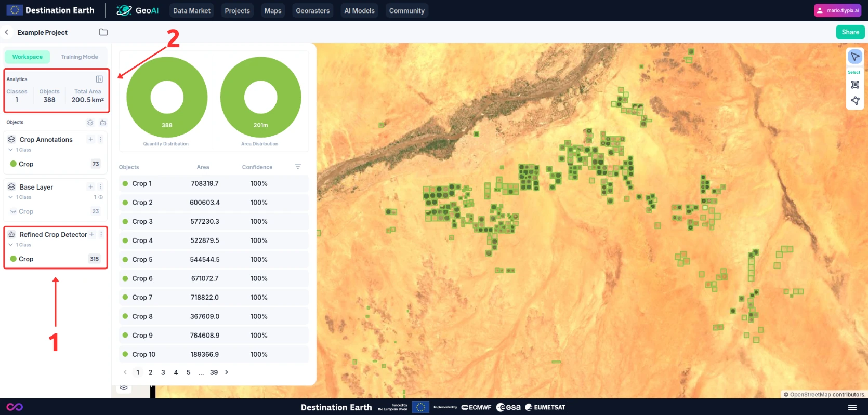Viewport: 868px width, 415px height.
Task: Click the robot model icon in Objects header
Action: click(103, 123)
